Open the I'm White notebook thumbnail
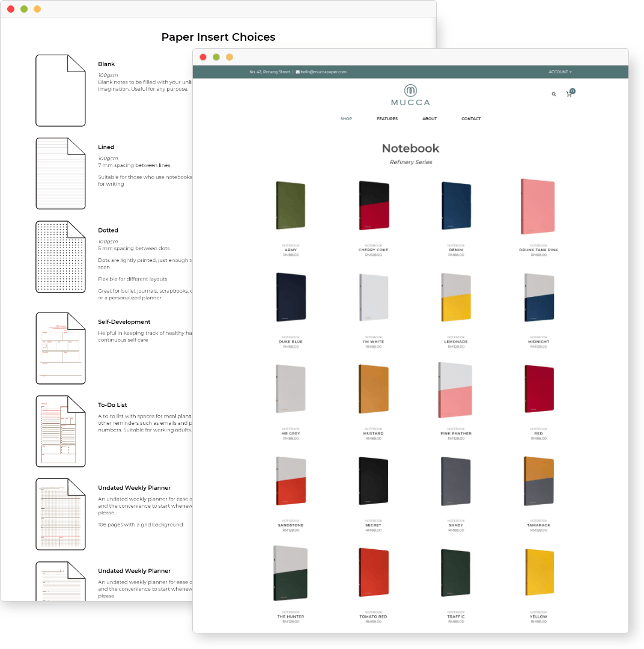This screenshot has height=649, width=644. pyautogui.click(x=374, y=297)
